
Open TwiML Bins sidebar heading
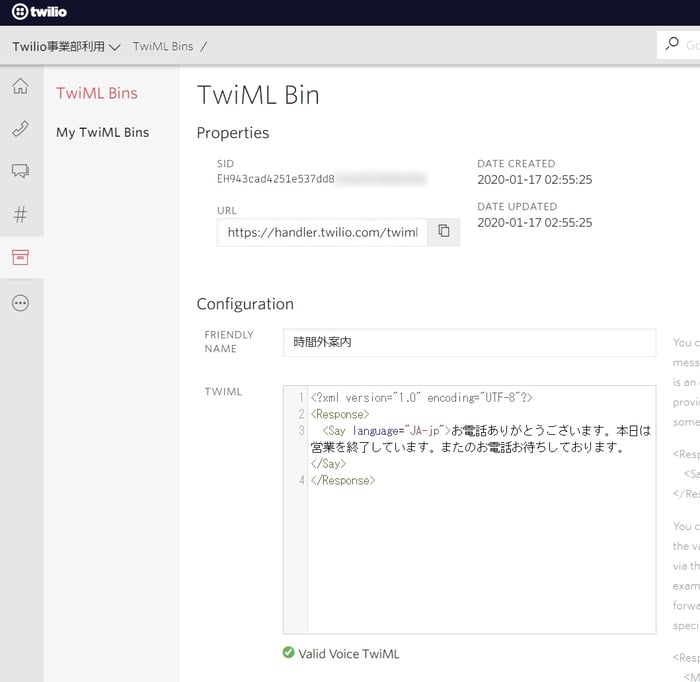click(x=97, y=93)
